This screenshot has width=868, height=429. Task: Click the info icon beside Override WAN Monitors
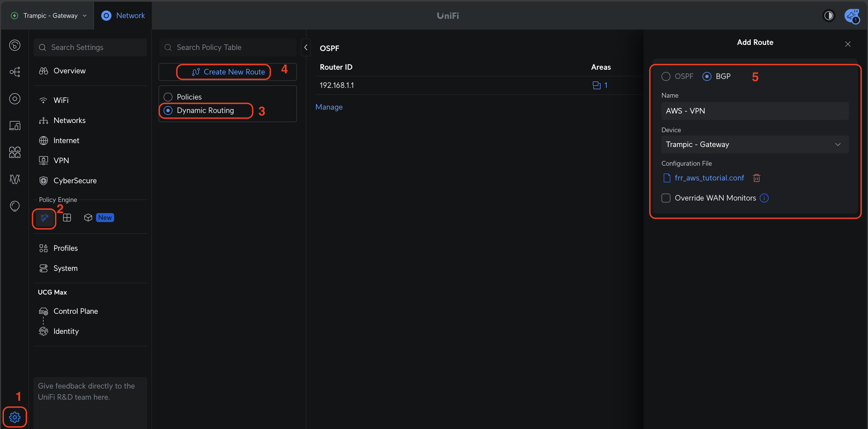764,198
